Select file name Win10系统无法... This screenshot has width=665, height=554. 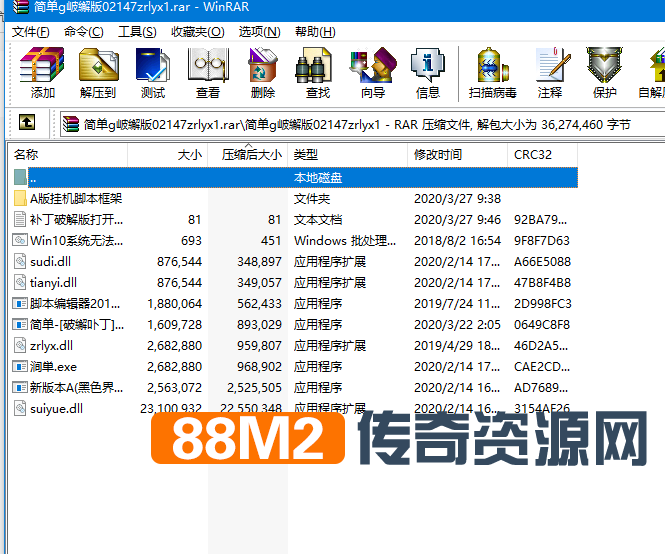[x=76, y=241]
